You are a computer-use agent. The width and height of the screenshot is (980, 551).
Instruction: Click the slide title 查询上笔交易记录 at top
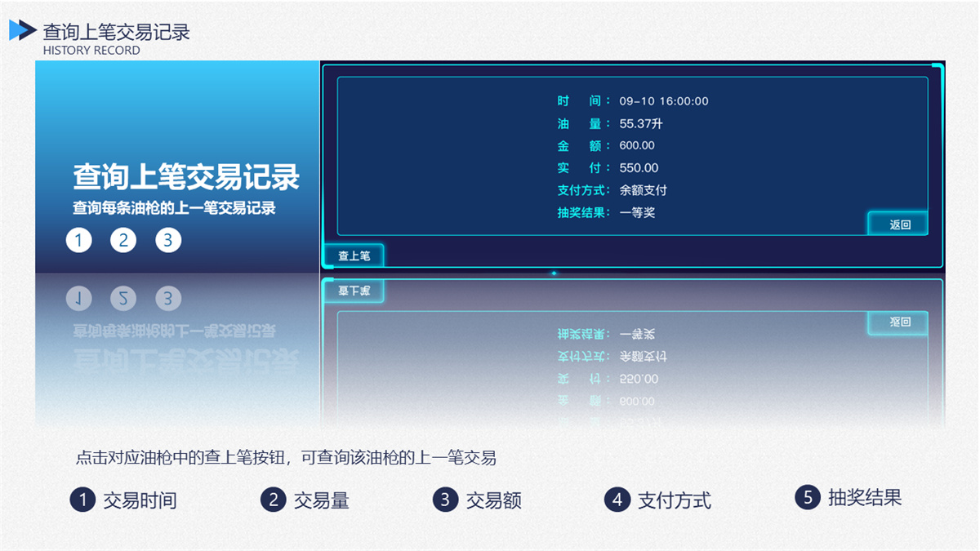pos(117,32)
